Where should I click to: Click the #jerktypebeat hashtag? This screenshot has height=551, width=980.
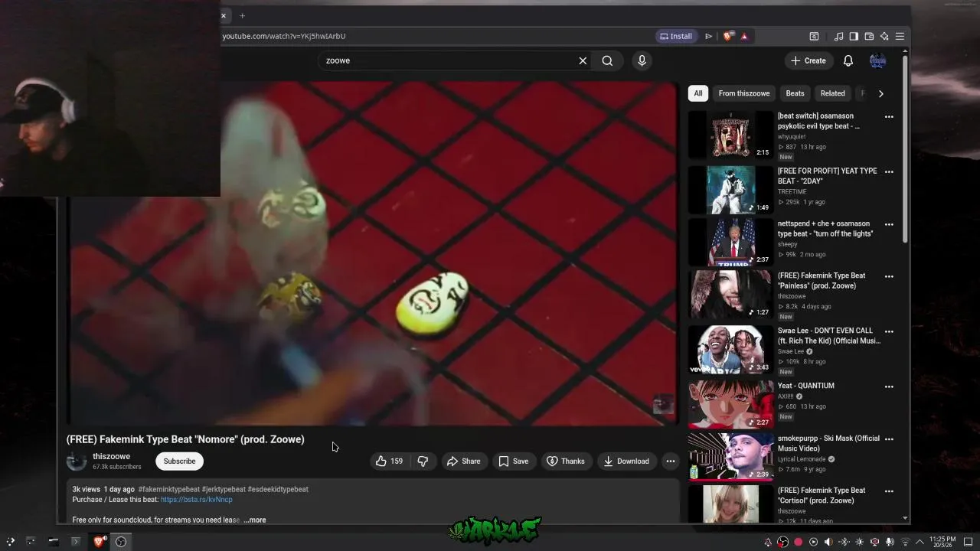(x=224, y=489)
